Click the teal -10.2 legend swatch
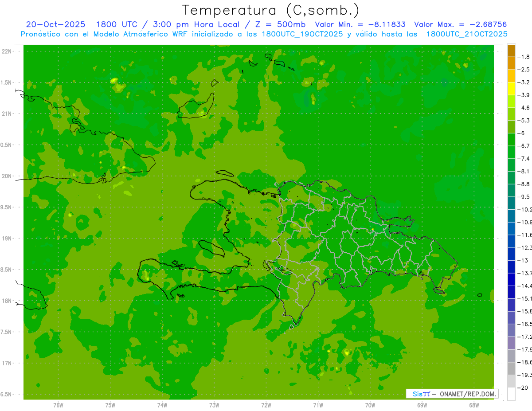Image resolution: width=532 pixels, height=411 pixels. coord(511,204)
